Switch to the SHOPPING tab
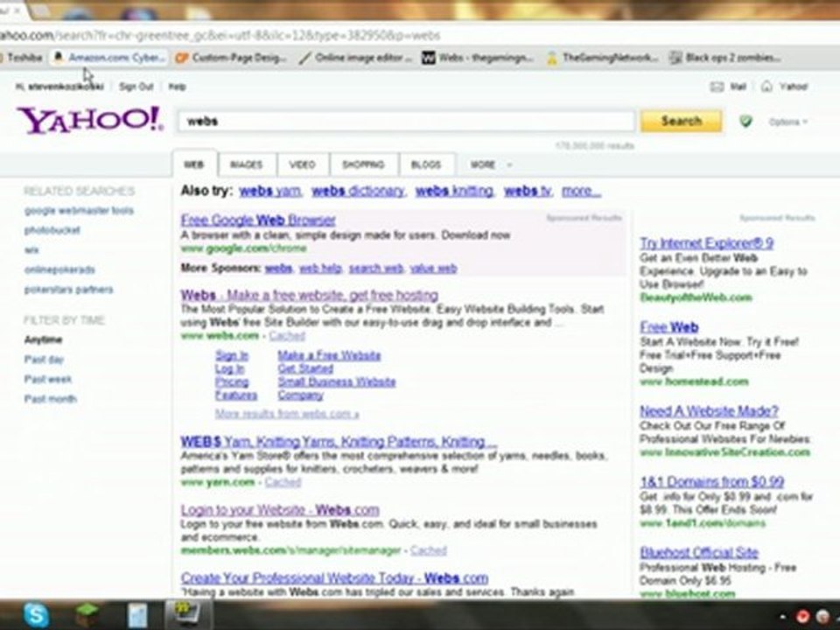The image size is (840, 630). point(364,164)
